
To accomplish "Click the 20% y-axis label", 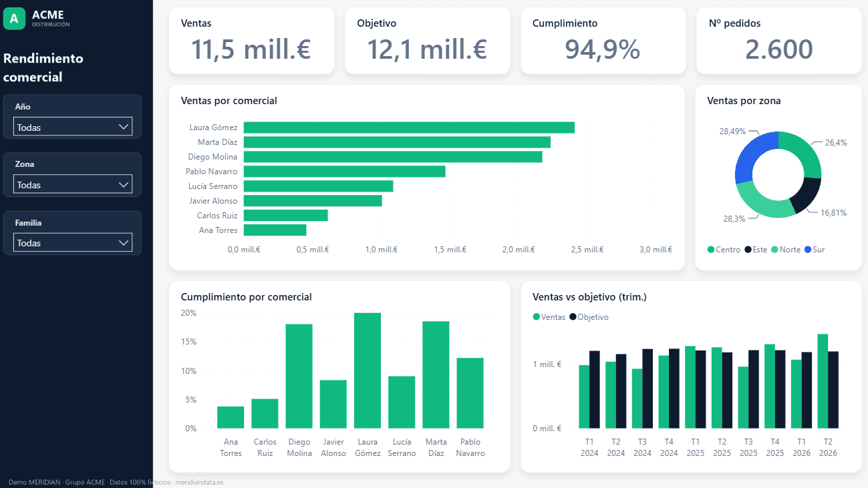I will coord(188,313).
